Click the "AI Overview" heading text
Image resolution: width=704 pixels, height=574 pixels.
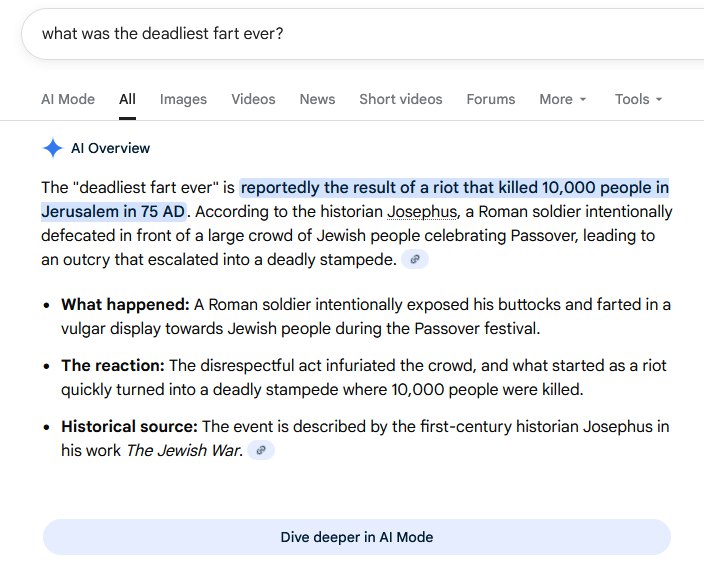(x=110, y=148)
